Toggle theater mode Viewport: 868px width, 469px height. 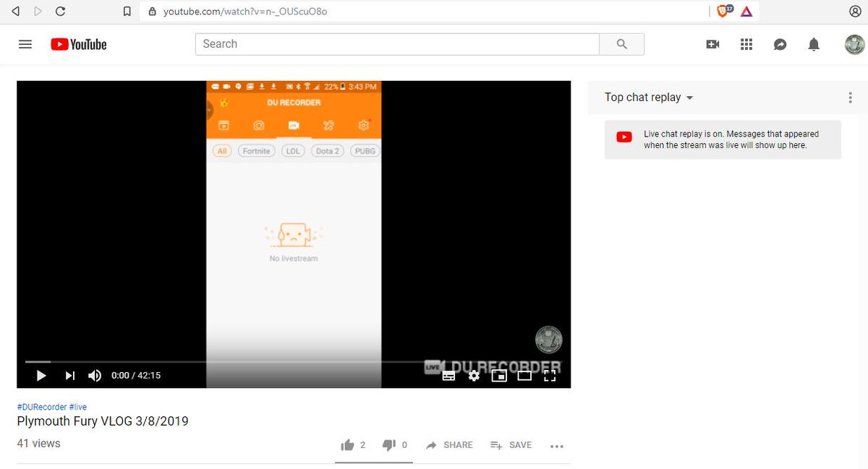[x=524, y=375]
